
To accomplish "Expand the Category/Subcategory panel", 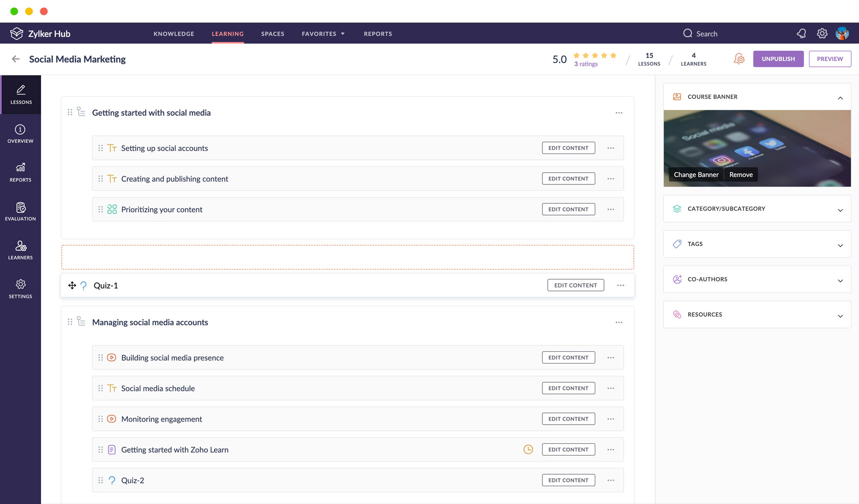I will (840, 210).
